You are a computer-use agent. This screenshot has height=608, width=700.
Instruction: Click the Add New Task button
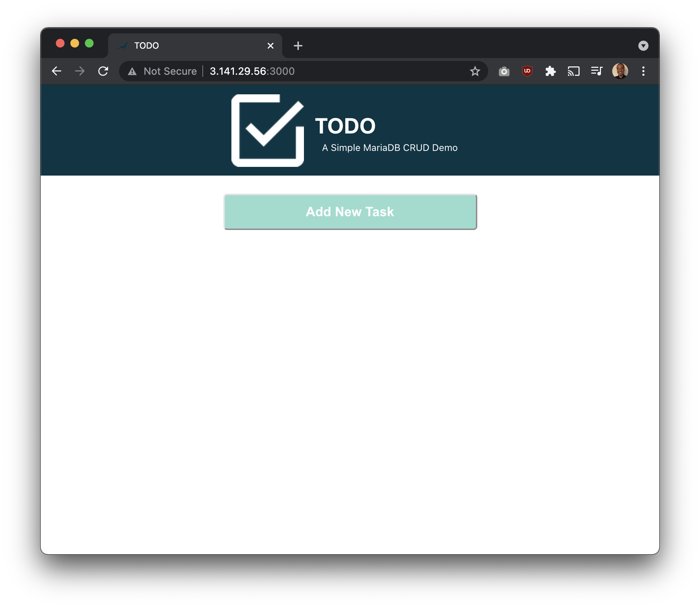350,211
